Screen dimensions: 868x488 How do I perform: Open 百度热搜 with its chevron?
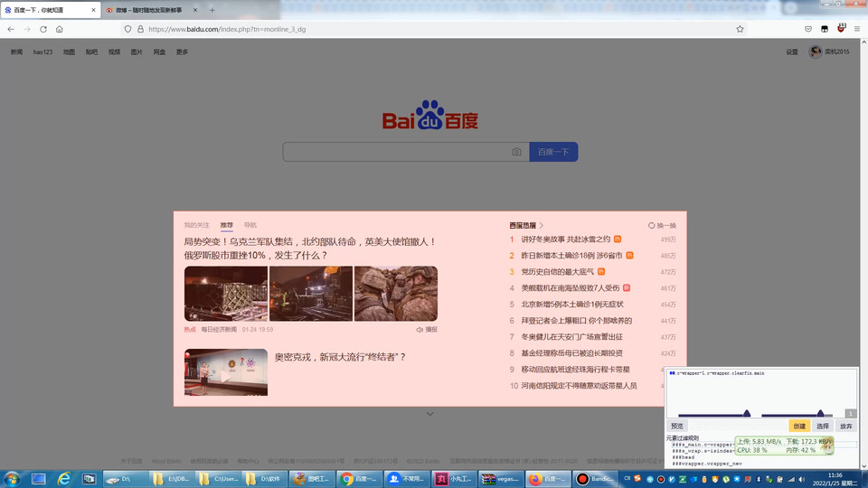tap(526, 225)
